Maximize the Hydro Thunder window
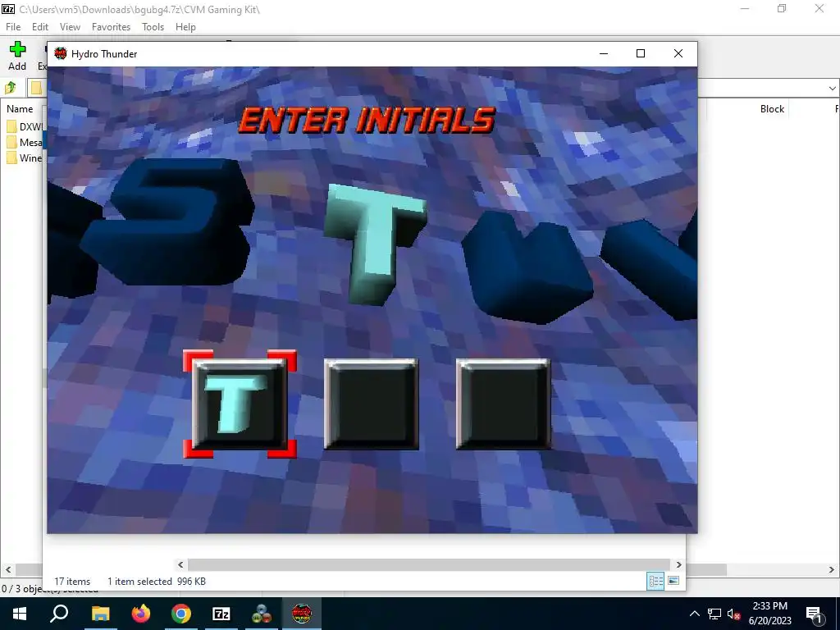The width and height of the screenshot is (840, 630). click(x=640, y=53)
